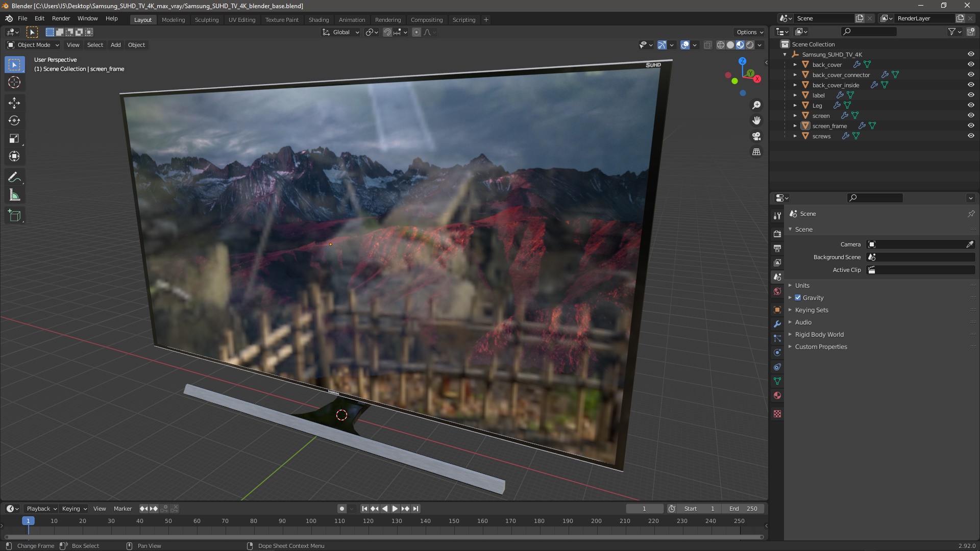Select the Scale tool

point(14,139)
